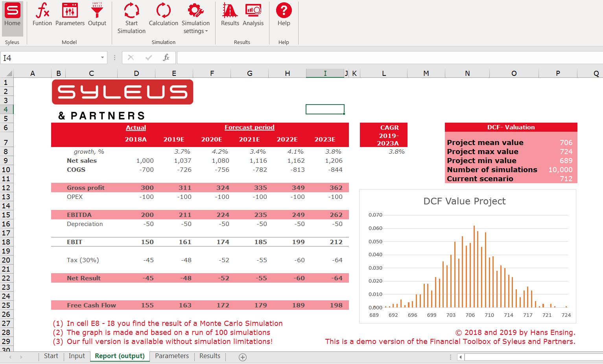Click the Syleus logo image

tap(122, 92)
